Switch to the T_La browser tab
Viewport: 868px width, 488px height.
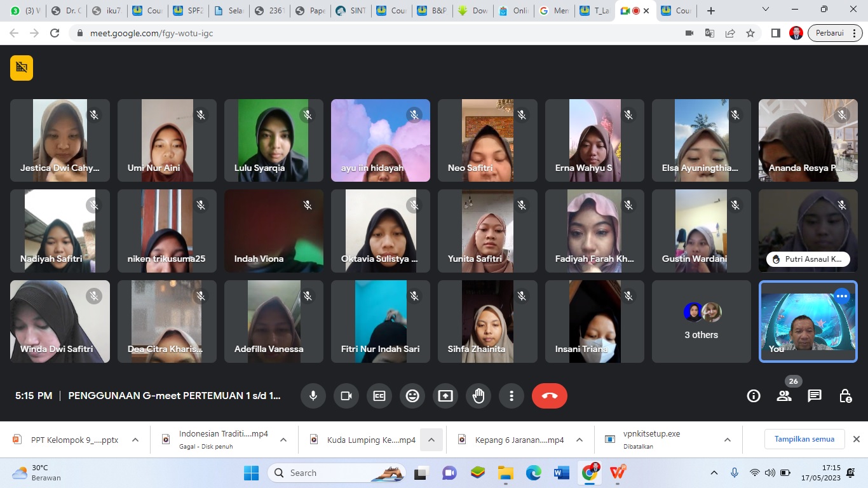pyautogui.click(x=595, y=11)
